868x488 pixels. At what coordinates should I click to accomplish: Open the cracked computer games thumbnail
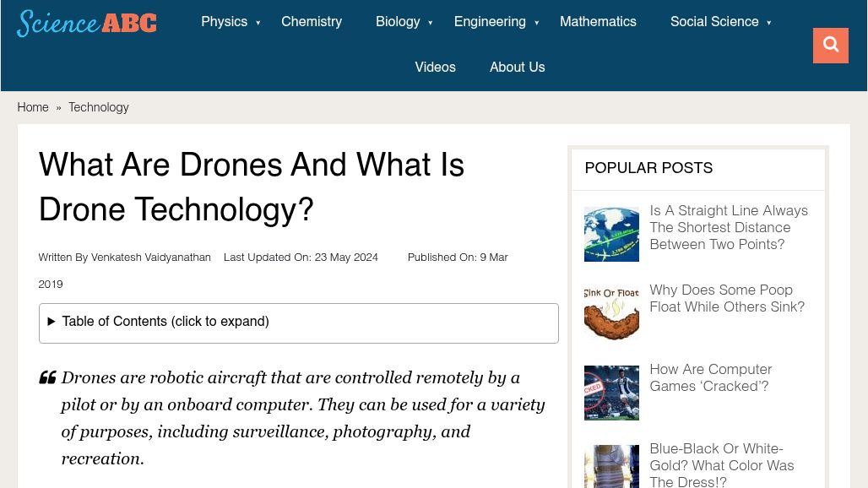click(x=610, y=393)
